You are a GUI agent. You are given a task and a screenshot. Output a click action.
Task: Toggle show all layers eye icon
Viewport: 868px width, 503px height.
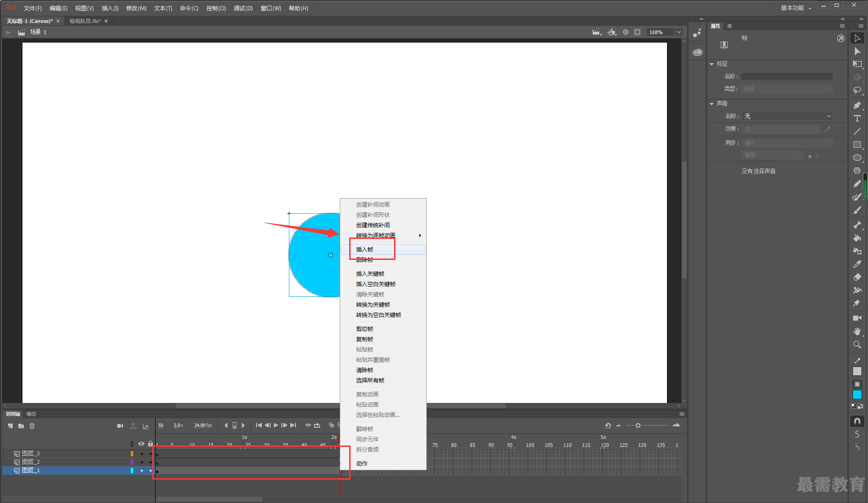(141, 444)
